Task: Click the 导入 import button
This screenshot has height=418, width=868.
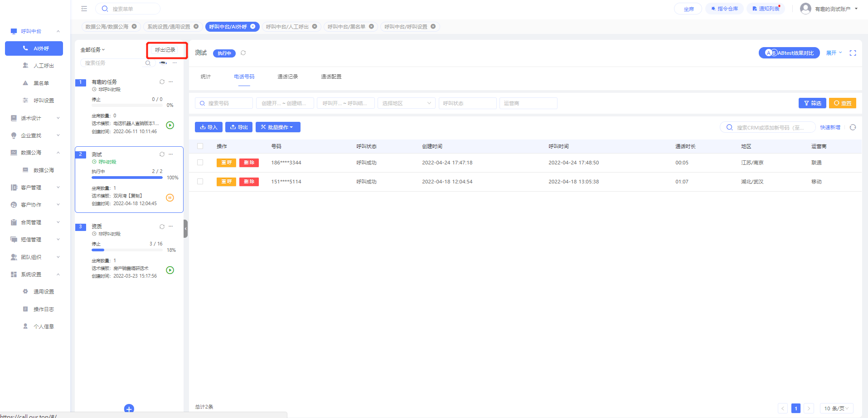Action: pos(209,127)
